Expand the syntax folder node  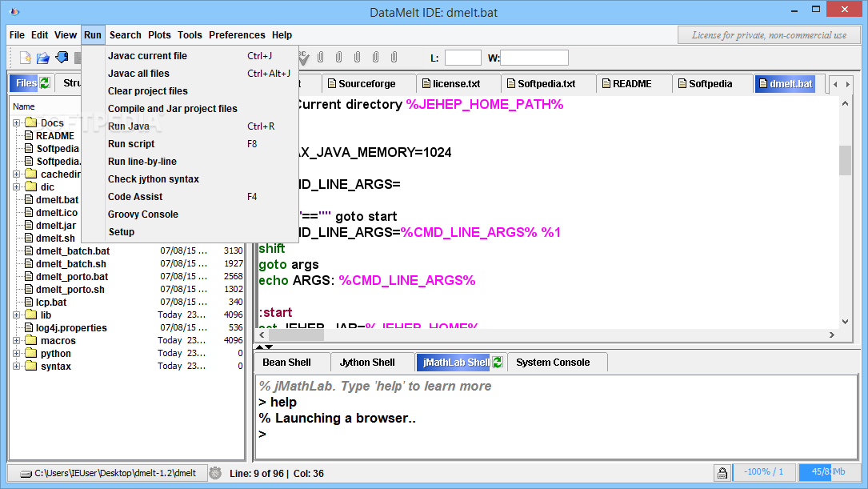[x=17, y=366]
